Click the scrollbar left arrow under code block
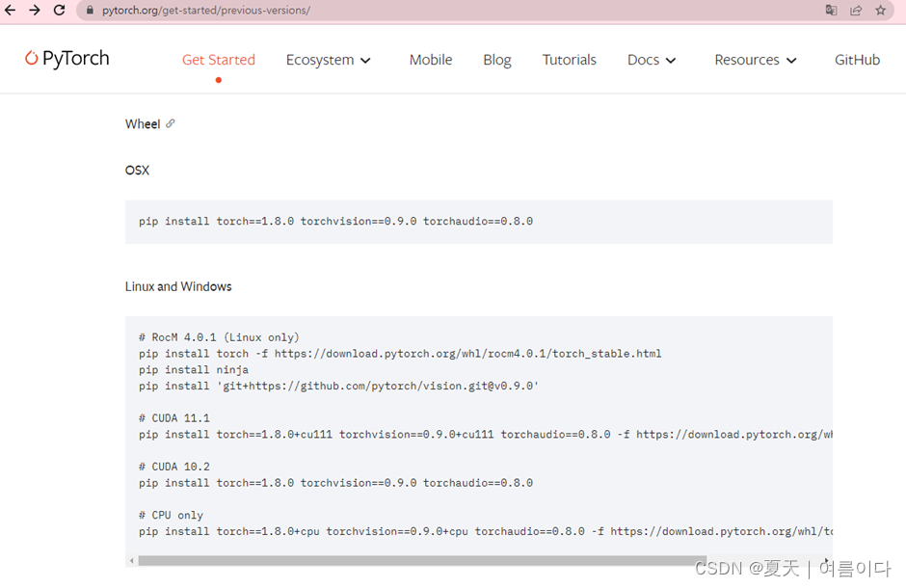Image resolution: width=906 pixels, height=588 pixels. point(132,560)
